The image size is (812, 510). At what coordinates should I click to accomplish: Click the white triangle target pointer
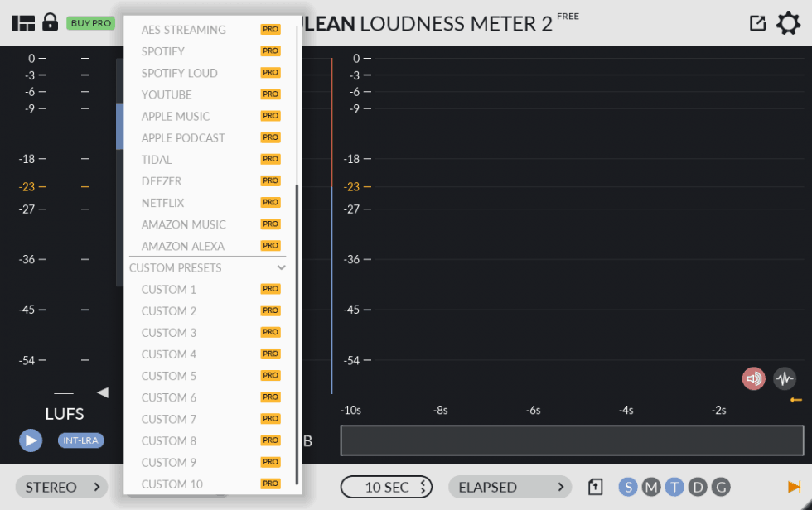tap(103, 392)
